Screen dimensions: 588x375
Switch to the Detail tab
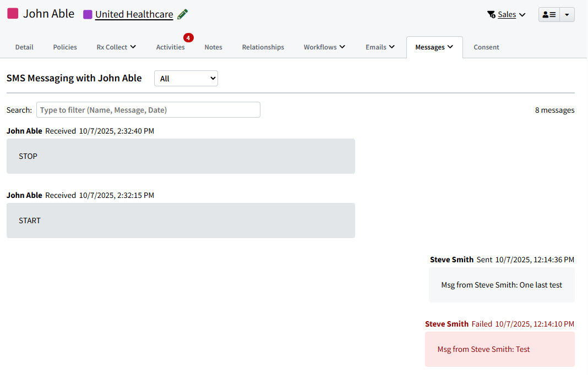(24, 47)
